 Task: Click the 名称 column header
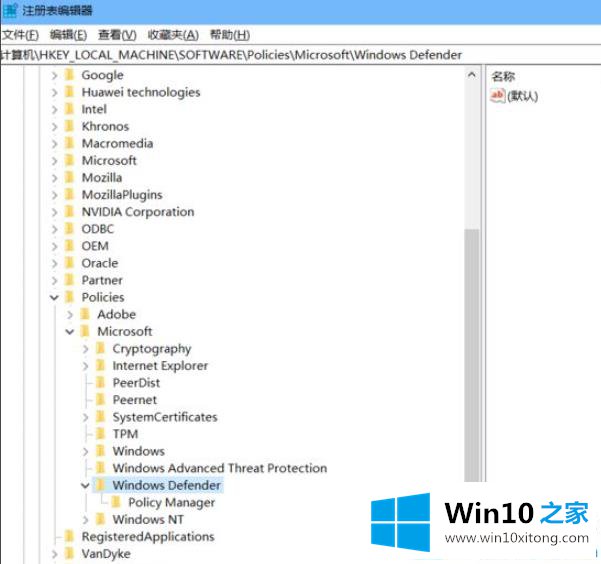(503, 77)
